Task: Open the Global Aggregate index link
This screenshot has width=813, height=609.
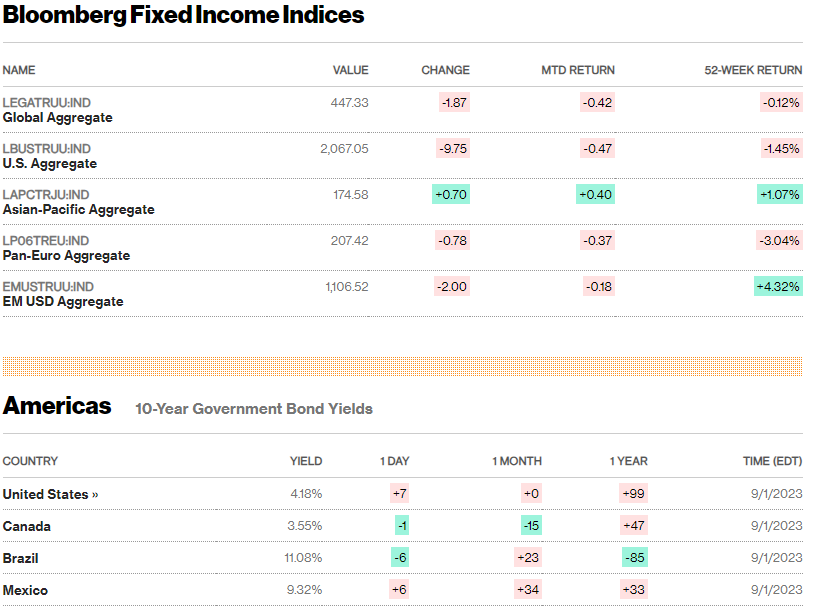Action: click(58, 118)
